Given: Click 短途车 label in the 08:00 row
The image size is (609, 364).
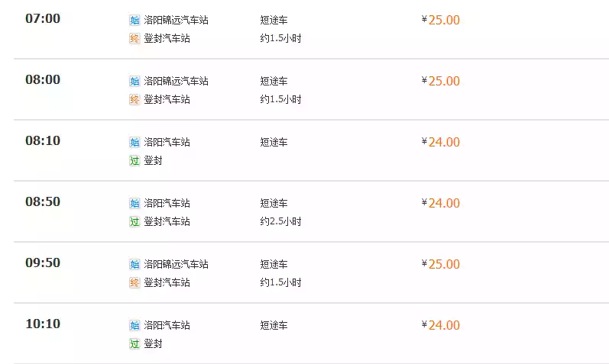Looking at the screenshot, I should 274,81.
